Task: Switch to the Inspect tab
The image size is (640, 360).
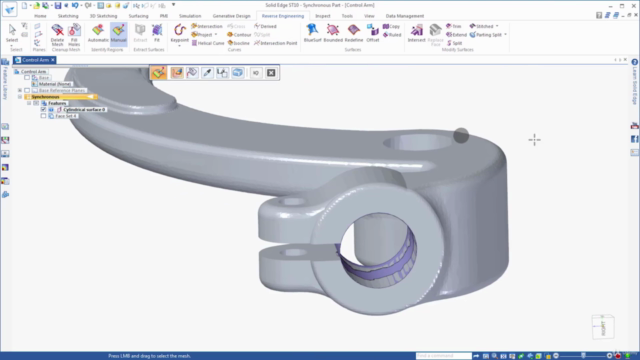Action: pos(322,16)
